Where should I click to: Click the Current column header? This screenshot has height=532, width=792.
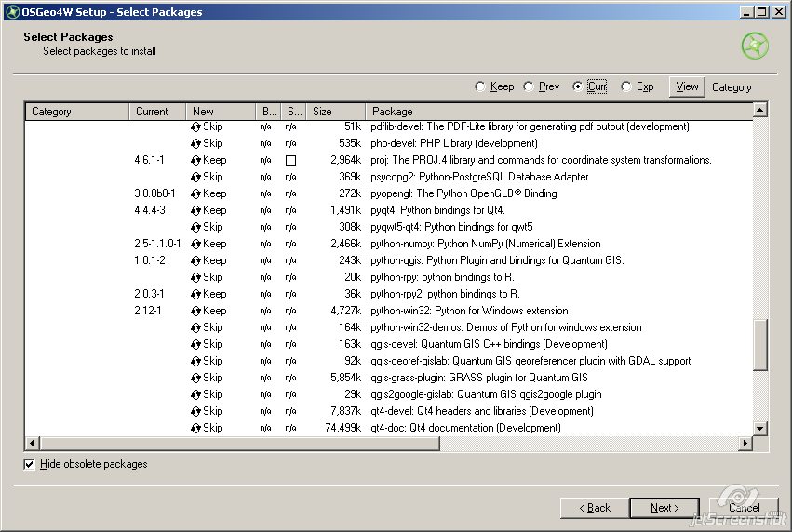point(157,112)
